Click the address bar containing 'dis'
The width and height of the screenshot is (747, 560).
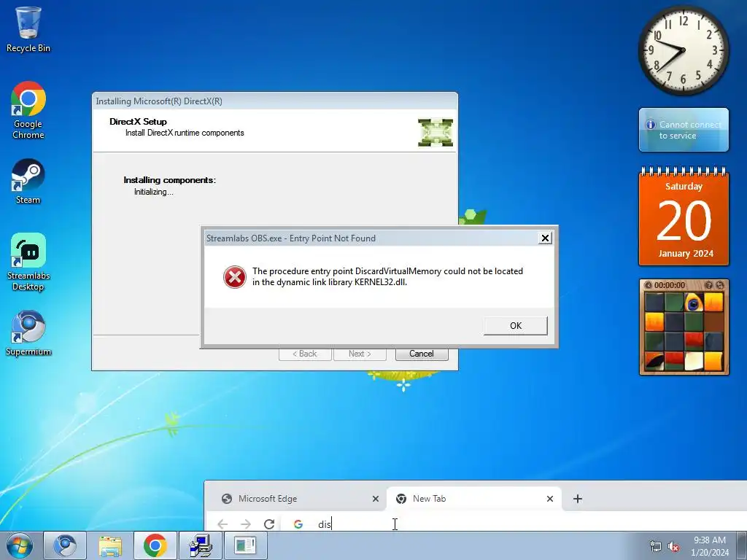coord(514,524)
